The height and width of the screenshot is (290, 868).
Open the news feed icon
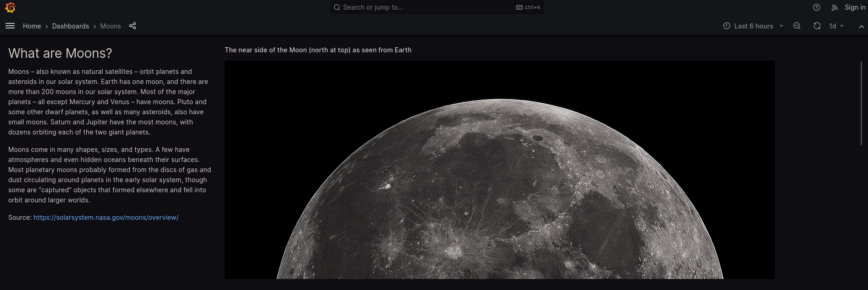[x=835, y=7]
